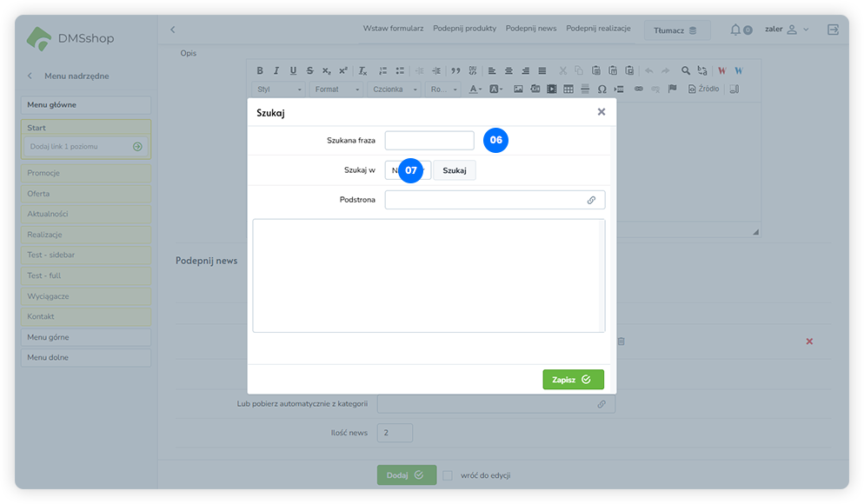The width and height of the screenshot is (864, 504).
Task: Toggle bold formatting in the editor toolbar
Action: pyautogui.click(x=260, y=71)
